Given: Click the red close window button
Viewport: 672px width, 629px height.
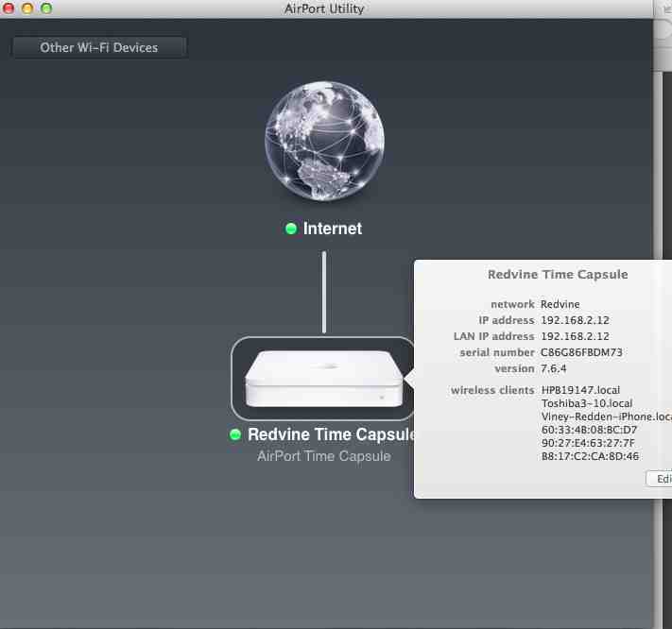Looking at the screenshot, I should (x=9, y=8).
